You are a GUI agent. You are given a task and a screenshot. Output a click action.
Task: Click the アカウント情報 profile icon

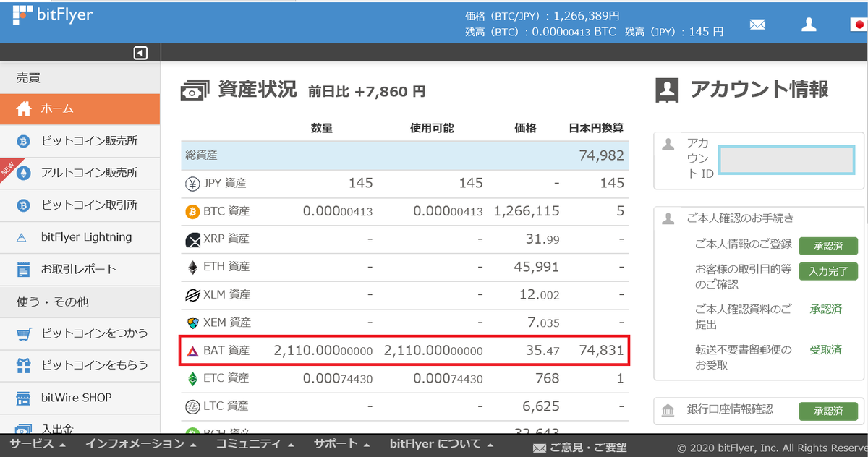click(x=667, y=90)
